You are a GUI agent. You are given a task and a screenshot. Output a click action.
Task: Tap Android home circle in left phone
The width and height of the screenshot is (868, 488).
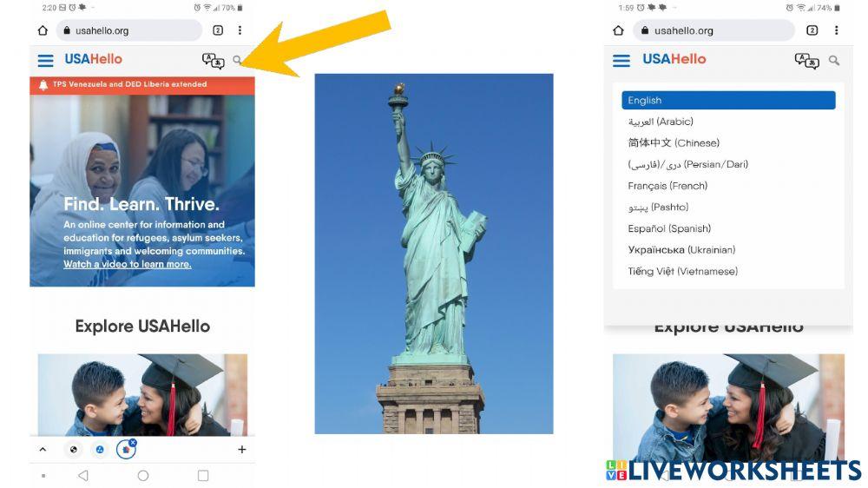143,475
